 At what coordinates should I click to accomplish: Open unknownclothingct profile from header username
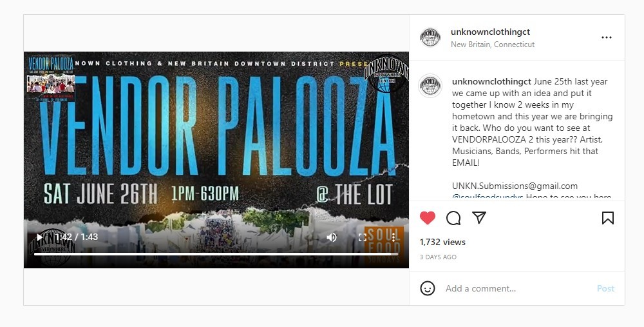[490, 32]
